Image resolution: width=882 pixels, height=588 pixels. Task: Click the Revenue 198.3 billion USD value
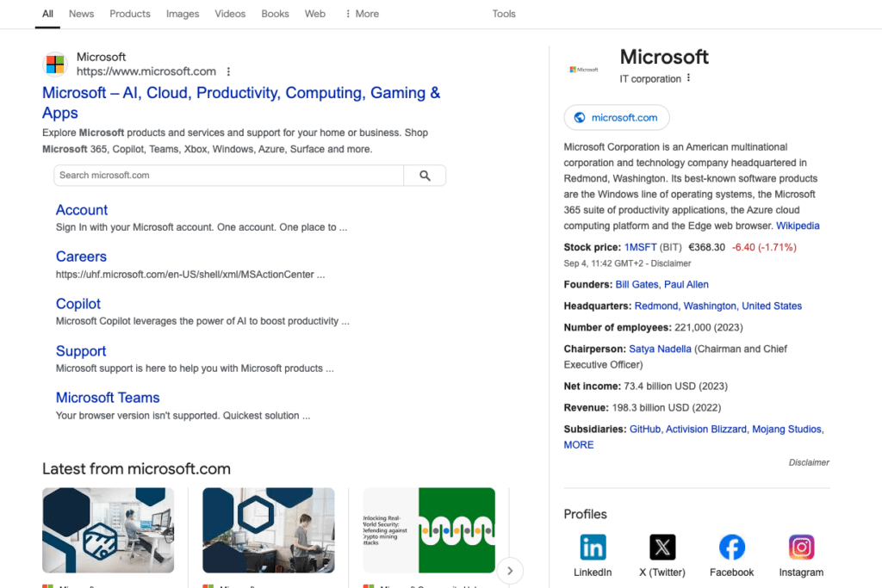point(667,407)
